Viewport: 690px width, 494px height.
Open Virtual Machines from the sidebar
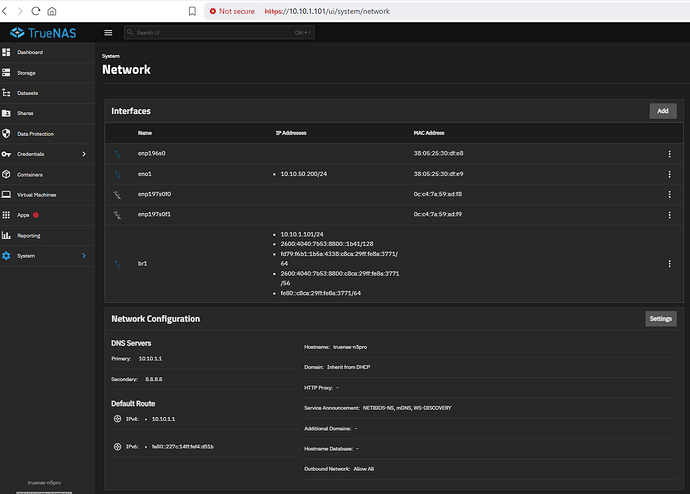(x=47, y=195)
